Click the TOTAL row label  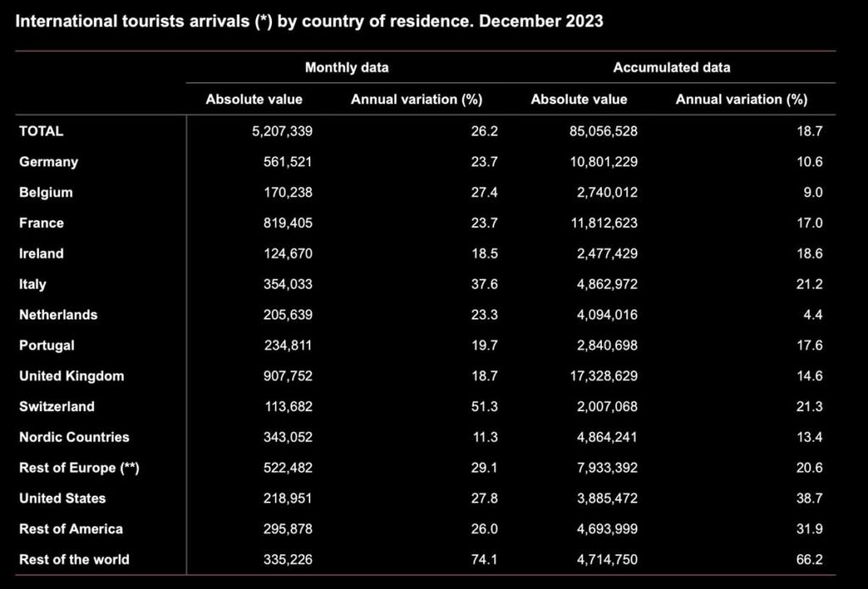42,131
